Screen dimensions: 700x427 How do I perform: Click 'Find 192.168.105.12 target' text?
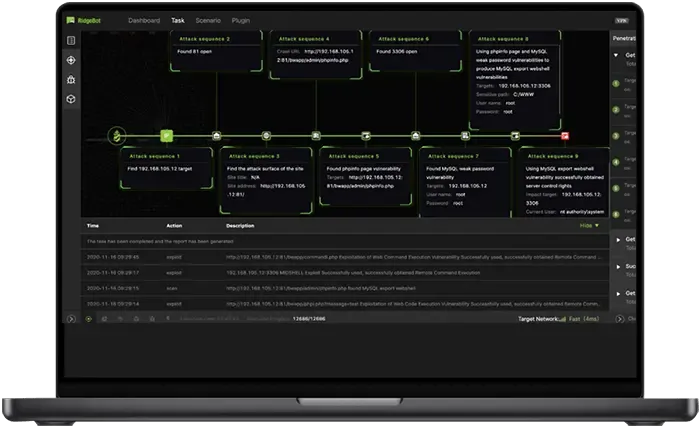pyautogui.click(x=160, y=169)
